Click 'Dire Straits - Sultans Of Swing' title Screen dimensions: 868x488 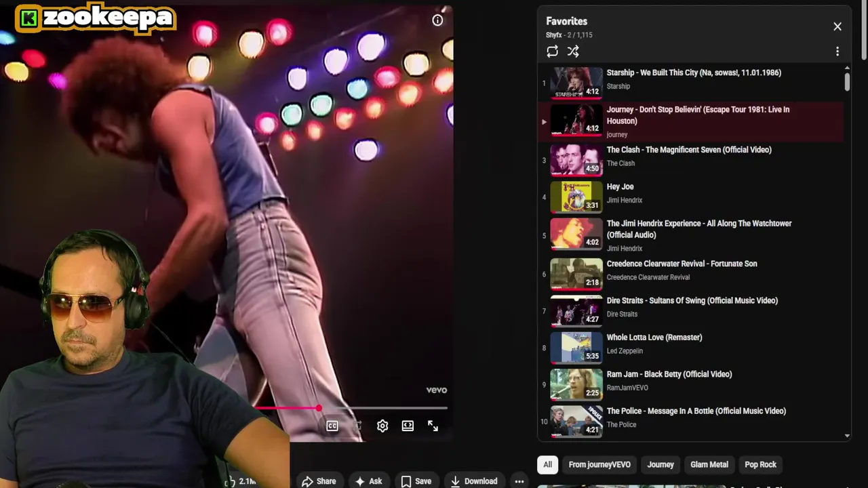click(x=692, y=300)
